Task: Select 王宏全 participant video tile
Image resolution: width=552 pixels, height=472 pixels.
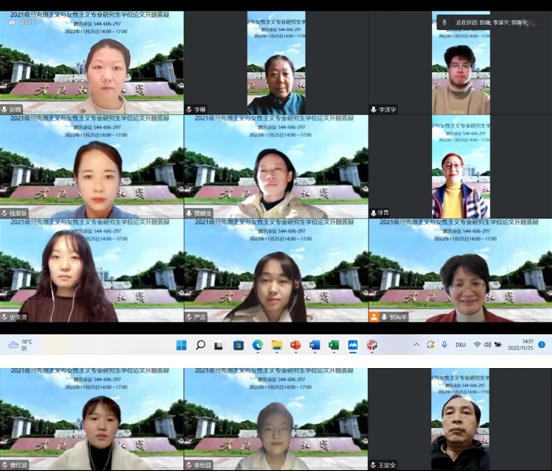Action: (460, 419)
